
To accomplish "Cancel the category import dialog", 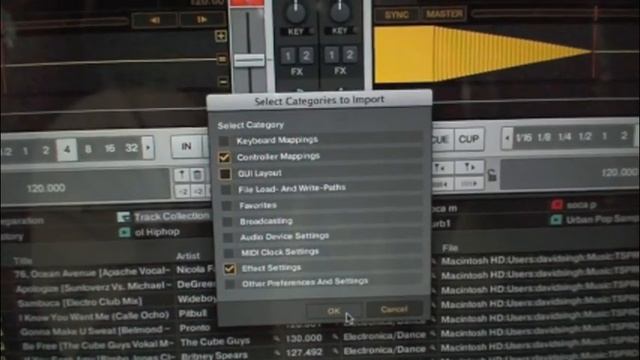I will [x=394, y=309].
